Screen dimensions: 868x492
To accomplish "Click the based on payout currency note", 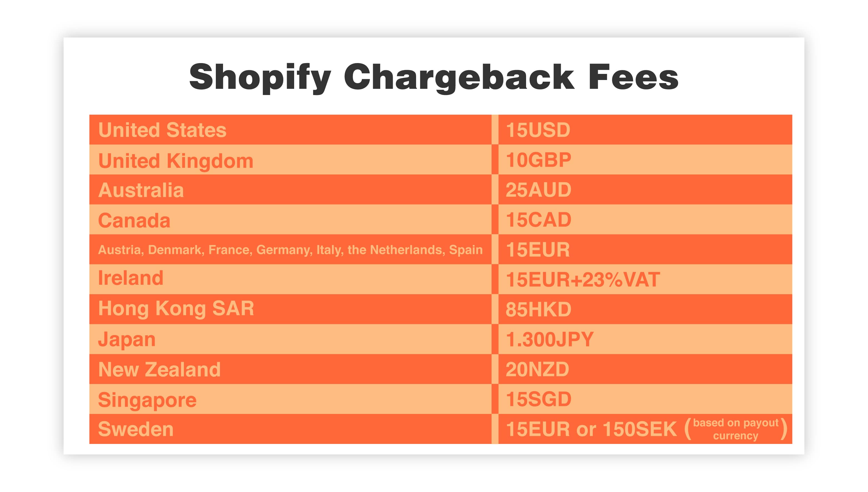I will 736,429.
